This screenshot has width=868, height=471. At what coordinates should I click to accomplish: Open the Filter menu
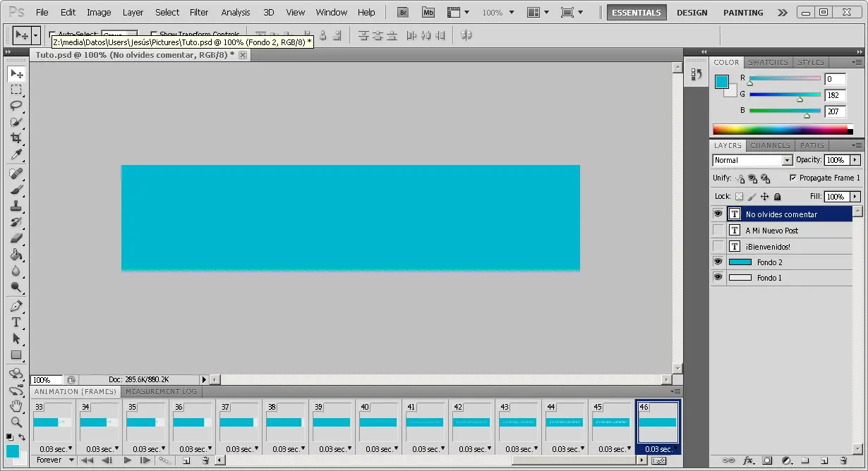pos(199,12)
